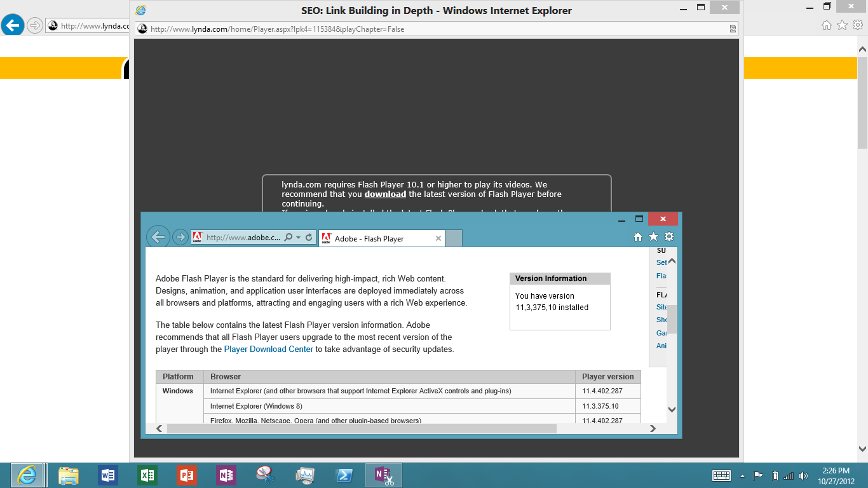The width and height of the screenshot is (868, 488).
Task: Launch OneNote from the taskbar
Action: pos(226,475)
